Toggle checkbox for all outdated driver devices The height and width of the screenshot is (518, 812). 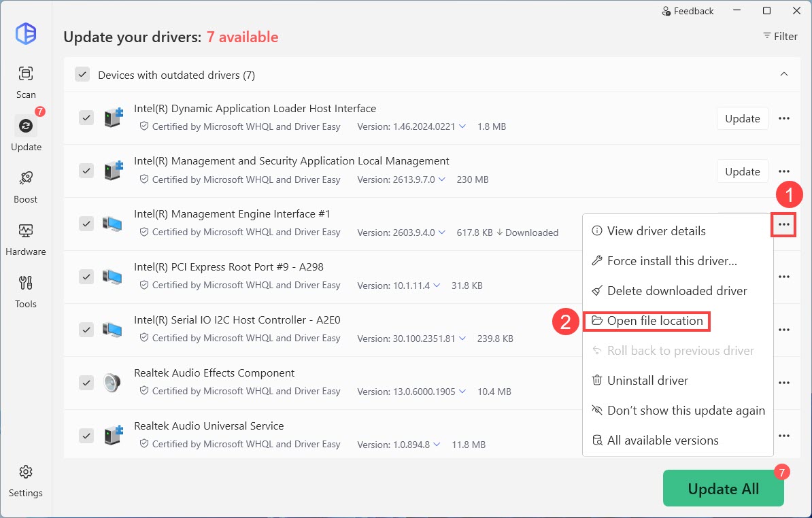point(82,75)
